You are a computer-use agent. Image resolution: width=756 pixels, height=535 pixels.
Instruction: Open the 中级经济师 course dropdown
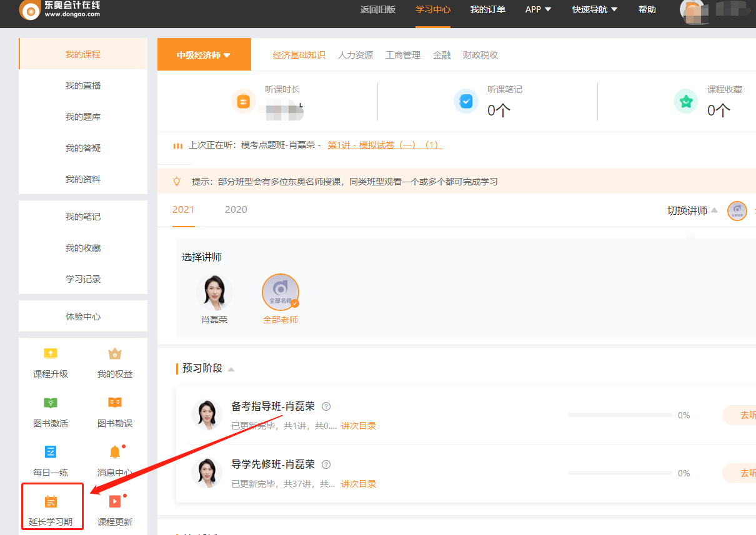pos(204,54)
